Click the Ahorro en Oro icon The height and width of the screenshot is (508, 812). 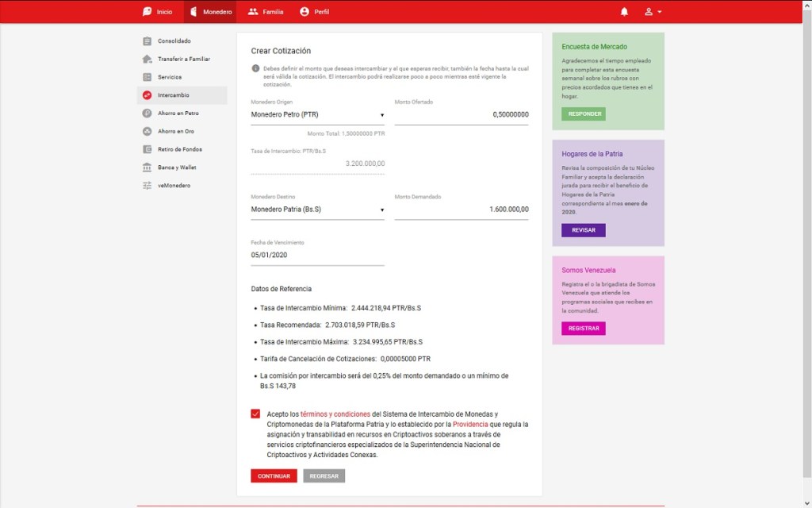pos(147,132)
